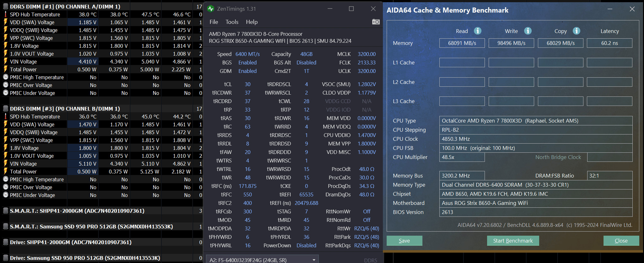Click the tCL value "30" in ZenTimings
The height and width of the screenshot is (263, 644).
pyautogui.click(x=248, y=84)
